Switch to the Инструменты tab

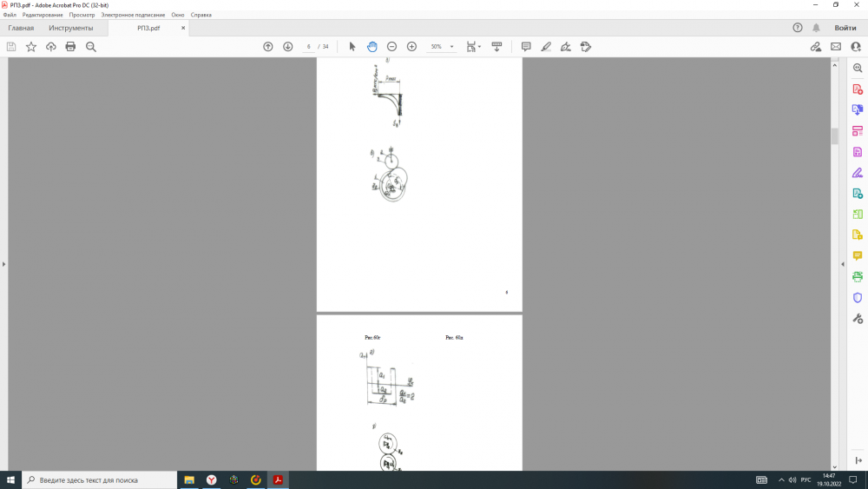point(71,28)
